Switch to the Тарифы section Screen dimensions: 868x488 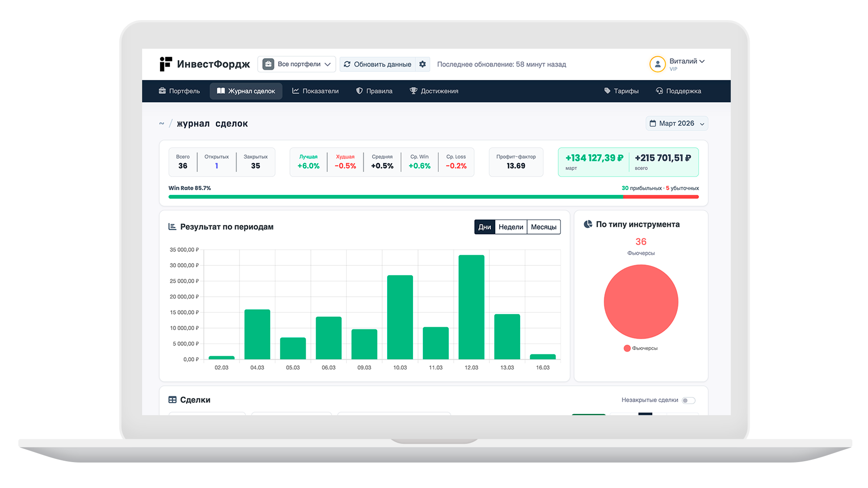(x=622, y=91)
